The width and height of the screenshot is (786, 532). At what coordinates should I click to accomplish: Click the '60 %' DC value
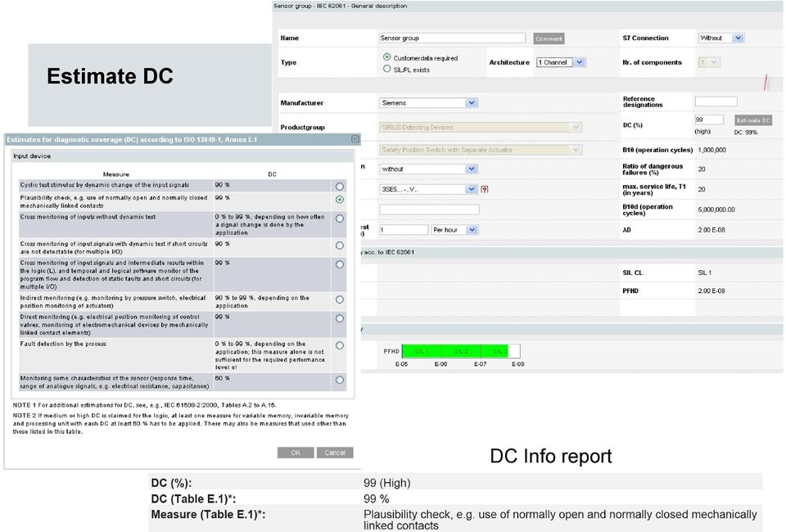tap(222, 378)
